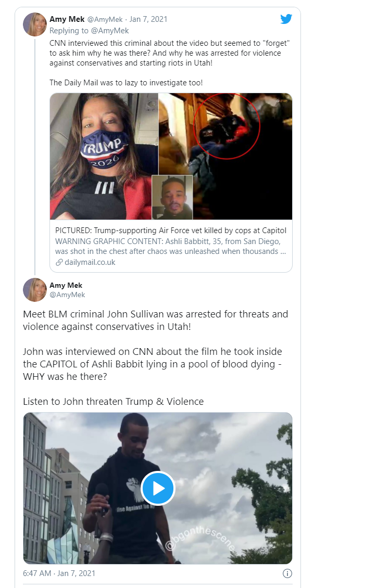Play the John Sullivan video

[x=158, y=488]
